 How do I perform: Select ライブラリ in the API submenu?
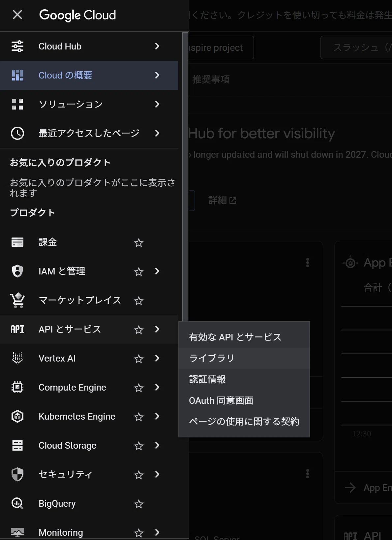click(244, 358)
